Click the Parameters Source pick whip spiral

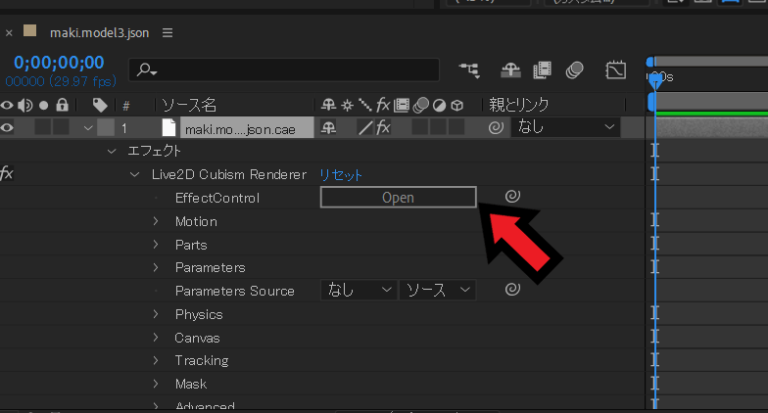[512, 290]
